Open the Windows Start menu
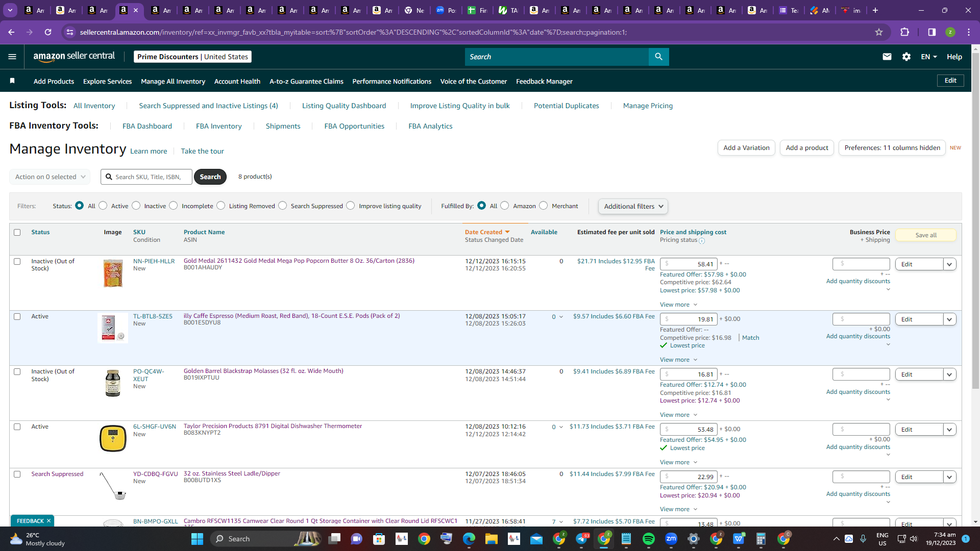 pyautogui.click(x=197, y=539)
